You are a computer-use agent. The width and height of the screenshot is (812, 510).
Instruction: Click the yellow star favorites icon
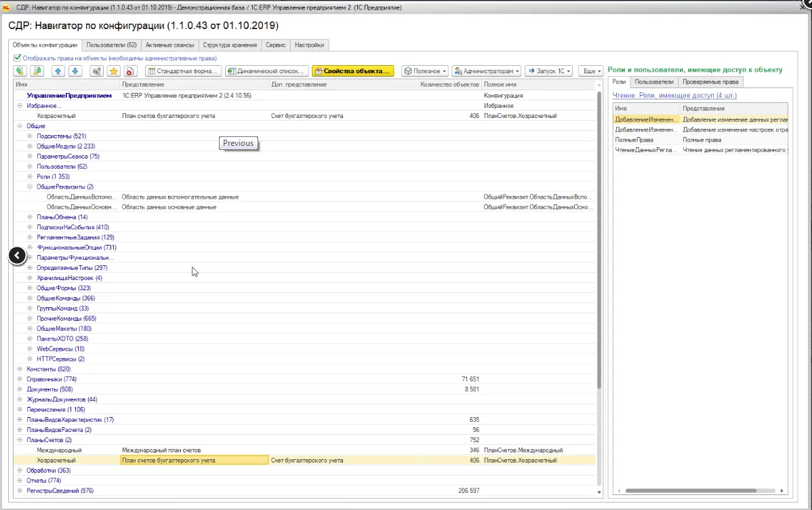coord(114,71)
